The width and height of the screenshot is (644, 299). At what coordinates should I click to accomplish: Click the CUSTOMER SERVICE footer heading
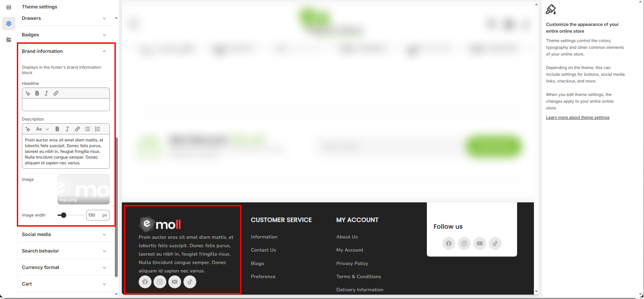281,220
